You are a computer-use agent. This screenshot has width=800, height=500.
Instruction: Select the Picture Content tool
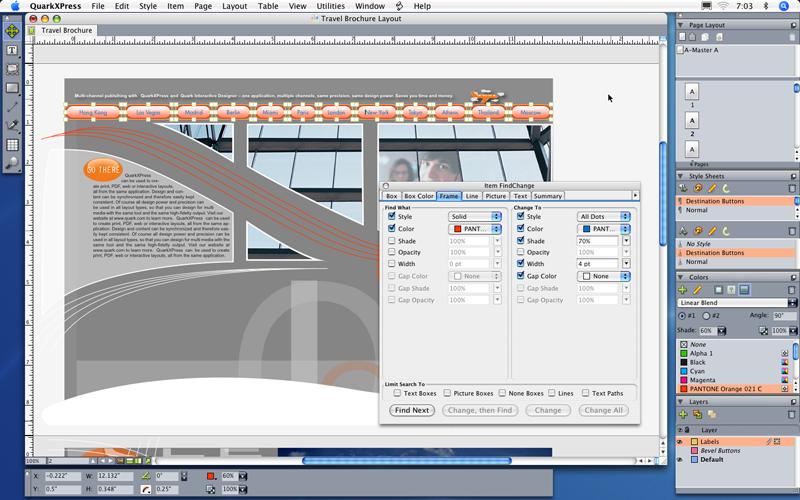pyautogui.click(x=12, y=69)
